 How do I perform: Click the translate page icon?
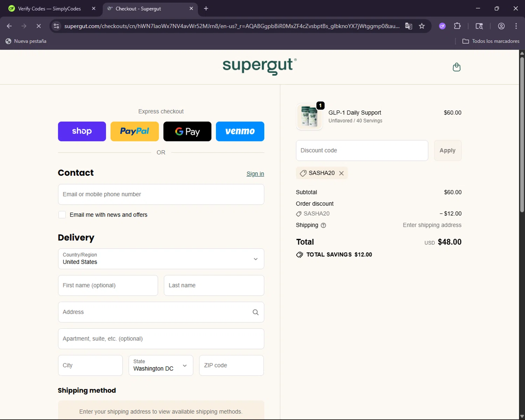point(408,26)
